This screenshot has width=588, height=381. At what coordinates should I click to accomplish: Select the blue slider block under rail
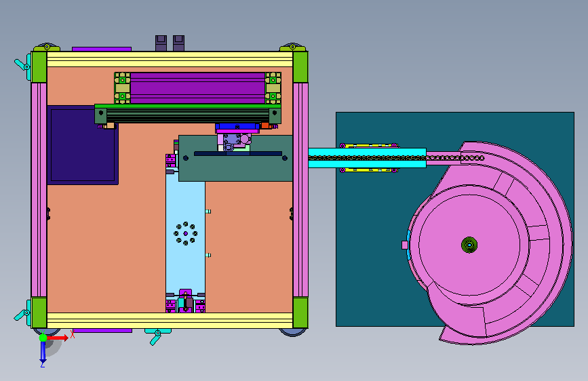click(x=237, y=126)
